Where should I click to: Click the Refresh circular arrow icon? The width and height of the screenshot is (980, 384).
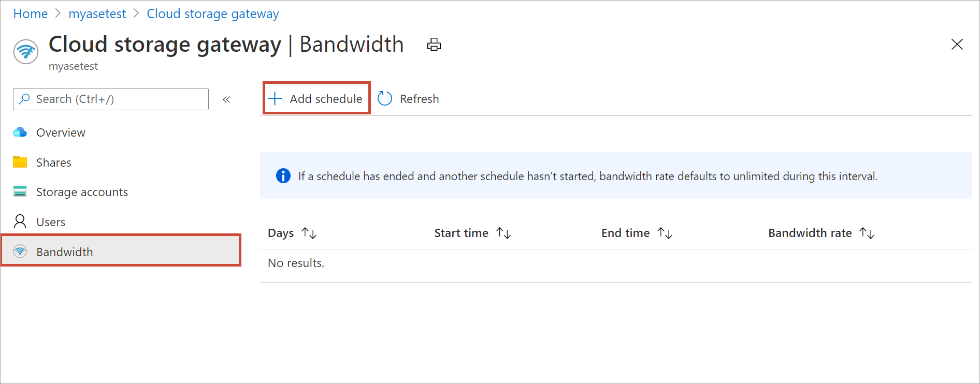(385, 98)
